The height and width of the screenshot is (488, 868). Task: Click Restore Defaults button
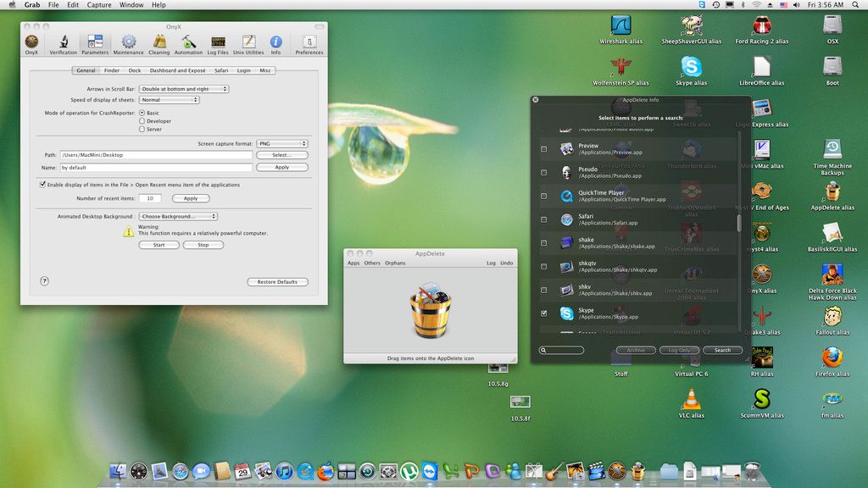(277, 281)
